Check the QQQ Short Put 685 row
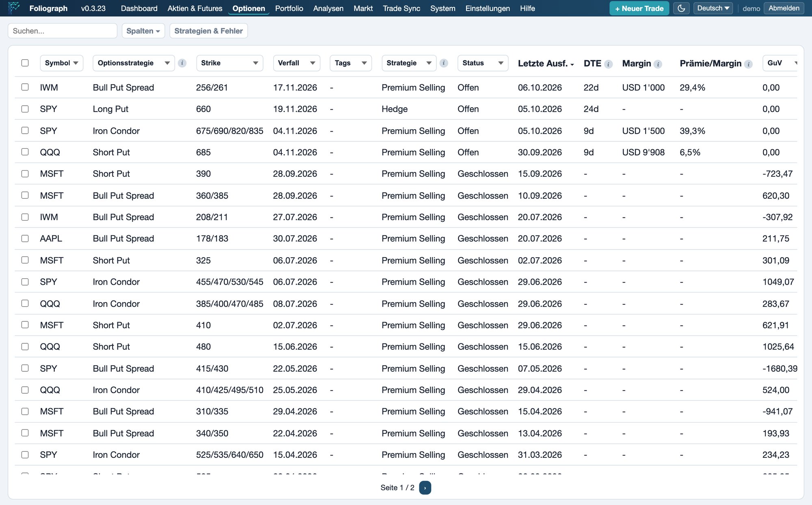This screenshot has height=505, width=812. click(25, 152)
